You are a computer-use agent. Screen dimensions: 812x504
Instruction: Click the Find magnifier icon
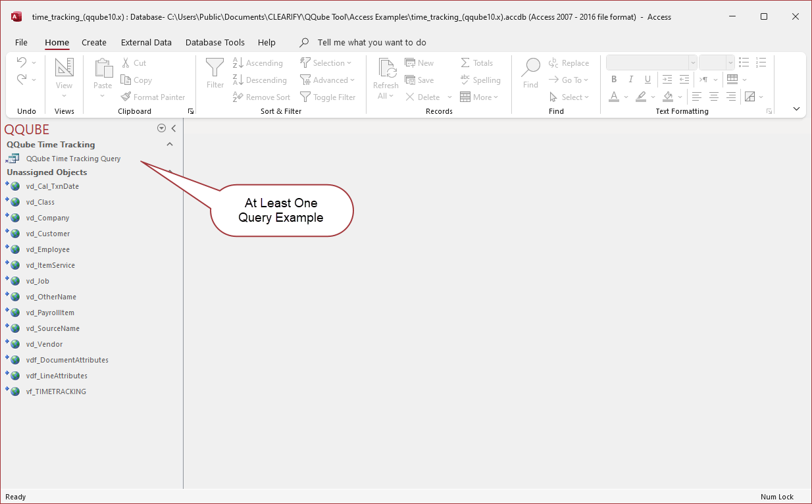pyautogui.click(x=531, y=67)
